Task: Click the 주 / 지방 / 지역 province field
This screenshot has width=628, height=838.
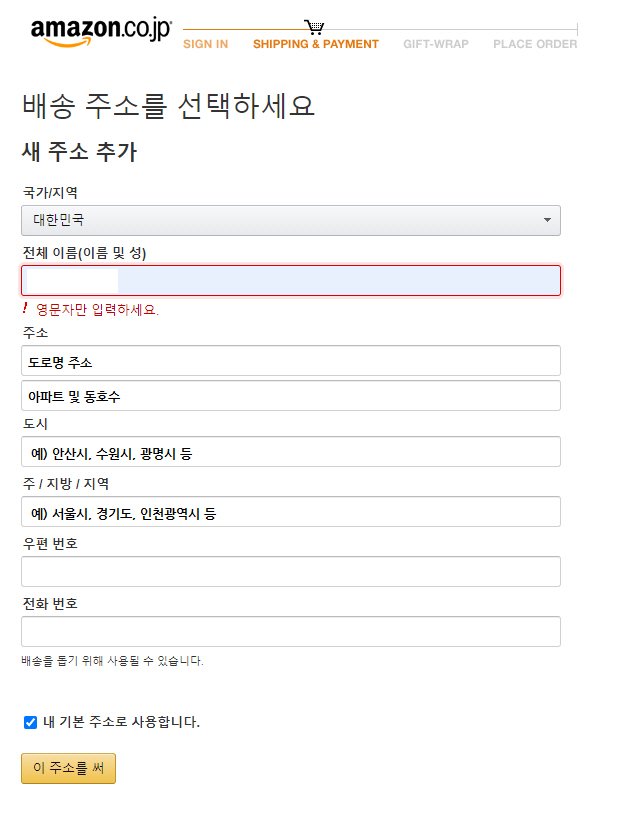Action: tap(290, 512)
